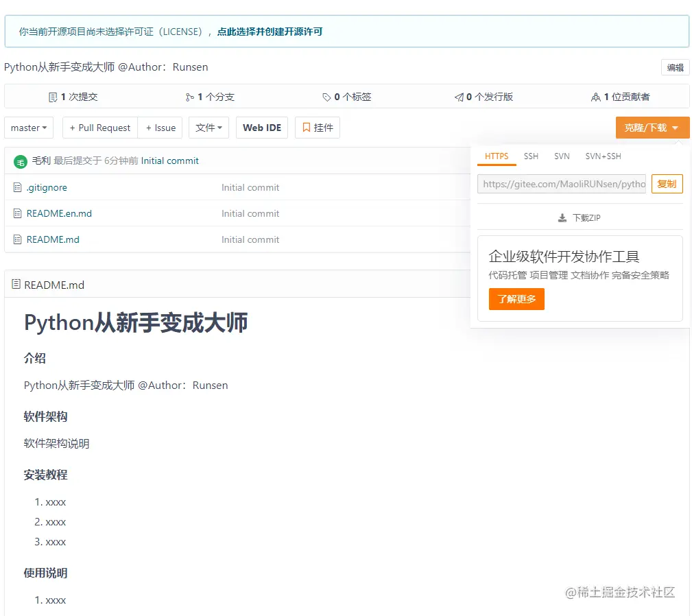The height and width of the screenshot is (616, 692).
Task: Expand the 文件 file dropdown
Action: (208, 128)
